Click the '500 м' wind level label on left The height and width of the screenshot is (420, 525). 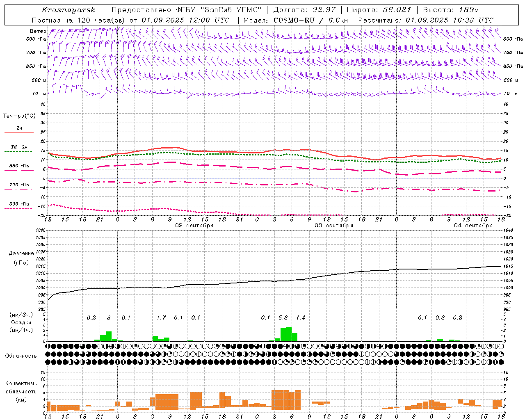39,80
